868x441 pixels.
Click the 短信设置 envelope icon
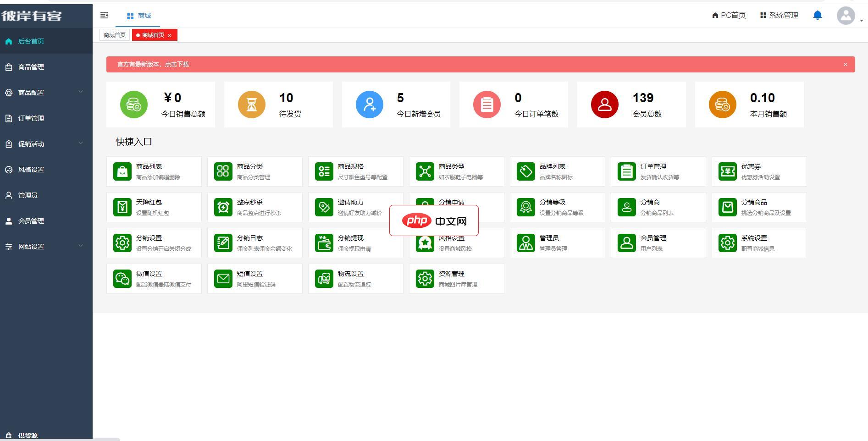(x=223, y=279)
